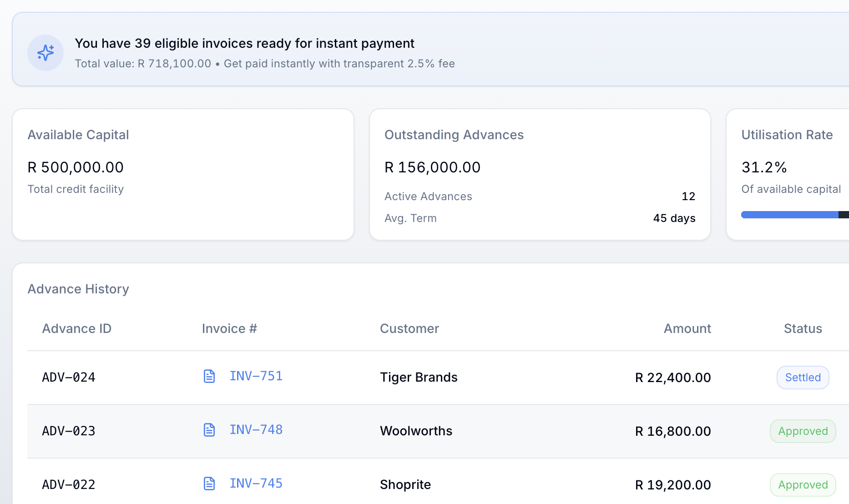Image resolution: width=849 pixels, height=504 pixels.
Task: Click the Approved badge on the Shoprite row
Action: point(803,485)
